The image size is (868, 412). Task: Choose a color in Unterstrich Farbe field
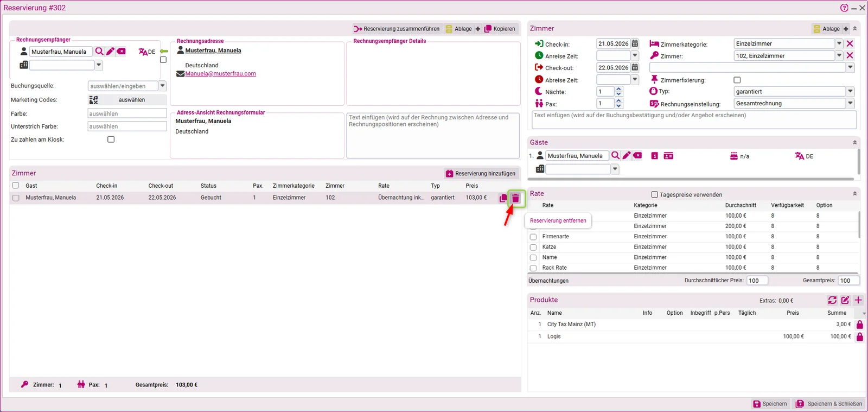pyautogui.click(x=127, y=126)
